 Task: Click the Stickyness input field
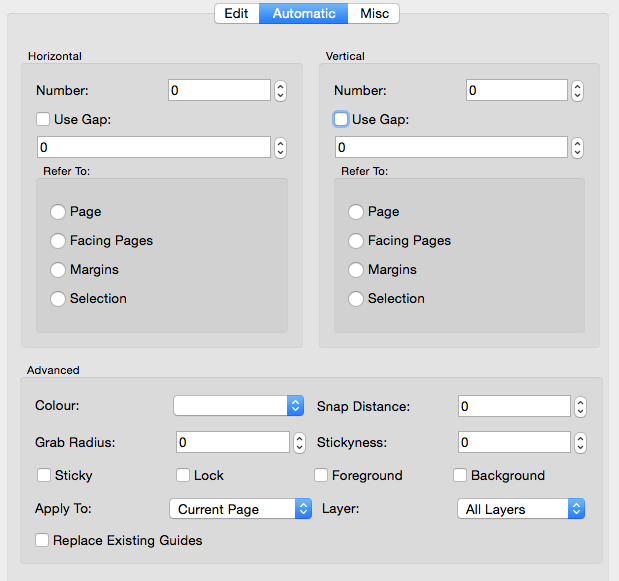coord(513,442)
